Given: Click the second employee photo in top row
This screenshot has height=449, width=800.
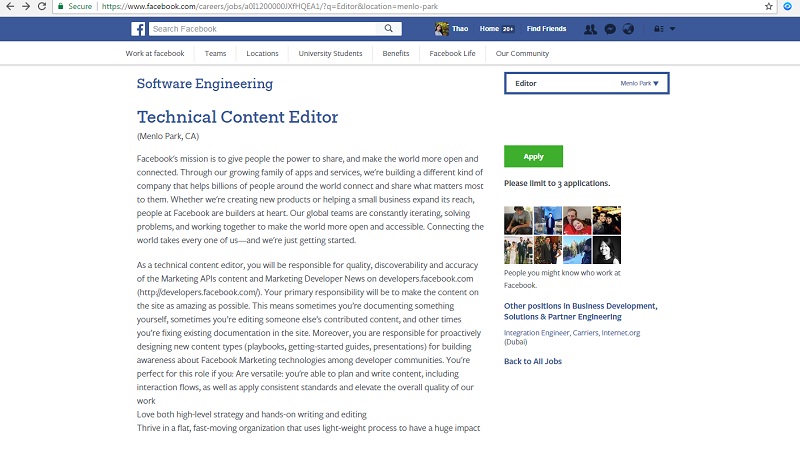Looking at the screenshot, I should pyautogui.click(x=547, y=220).
